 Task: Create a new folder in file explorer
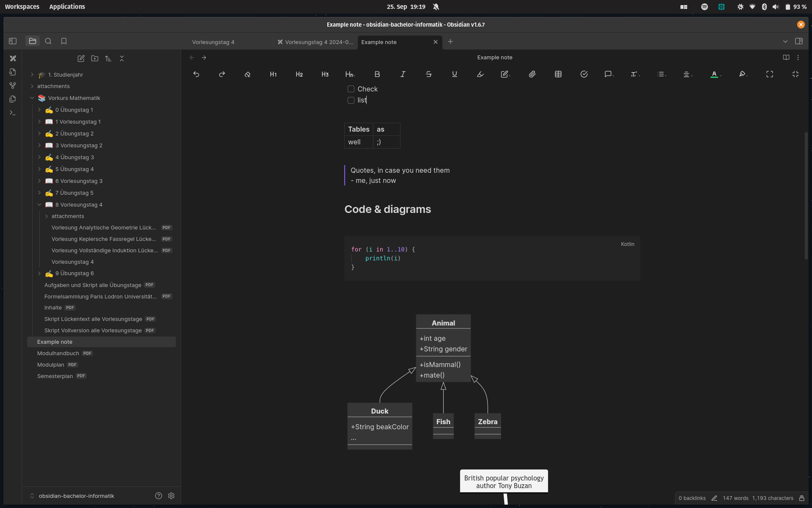(95, 58)
